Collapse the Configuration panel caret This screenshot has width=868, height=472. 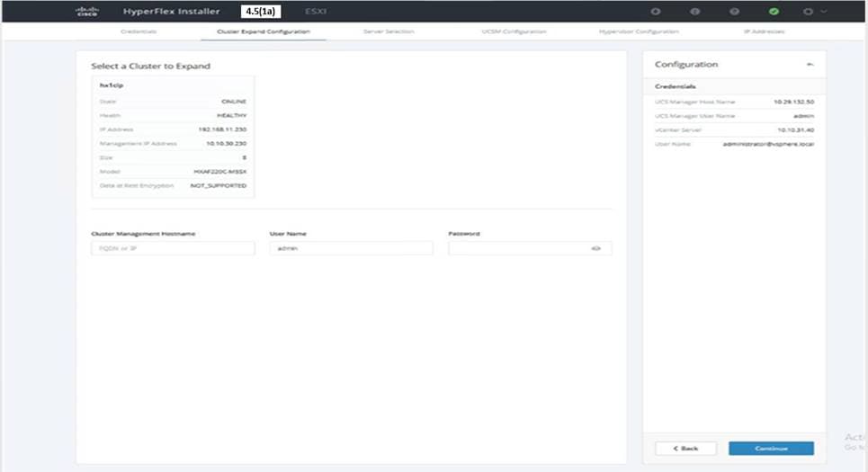coord(810,64)
